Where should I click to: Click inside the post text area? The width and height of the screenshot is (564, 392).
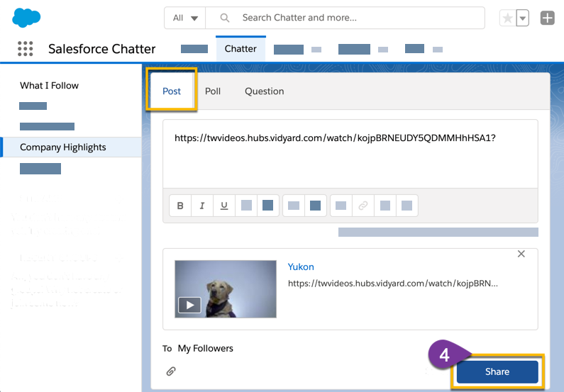pos(350,154)
